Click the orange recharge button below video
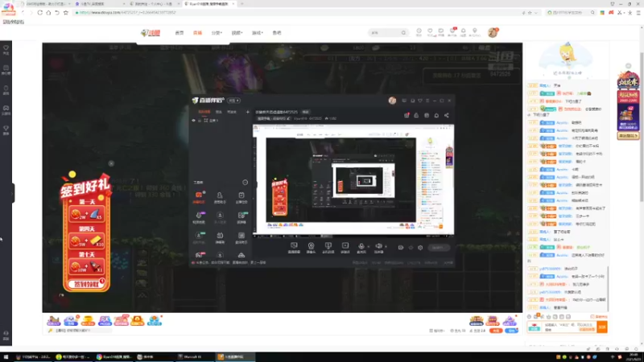Screen dimensions: 644x362 496,331
